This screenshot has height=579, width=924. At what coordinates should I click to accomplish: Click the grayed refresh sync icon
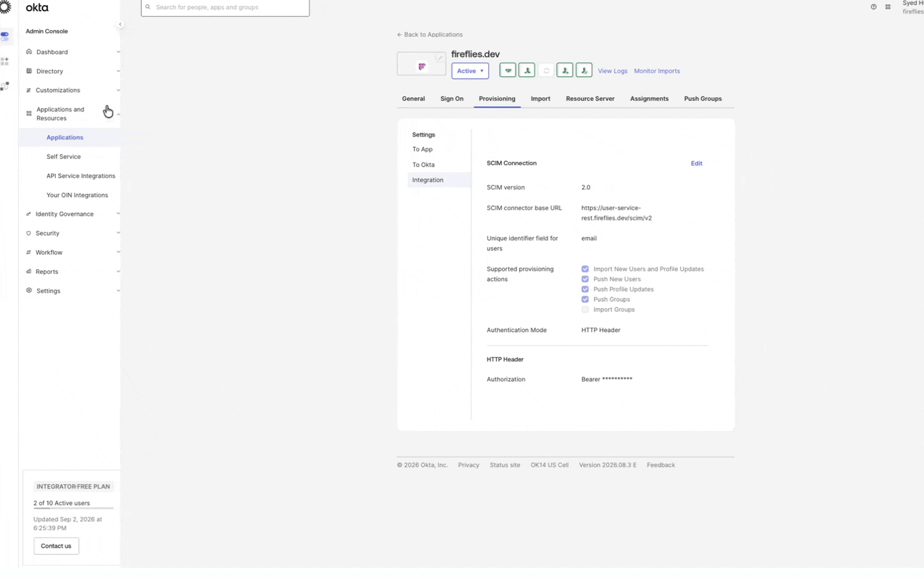click(546, 71)
